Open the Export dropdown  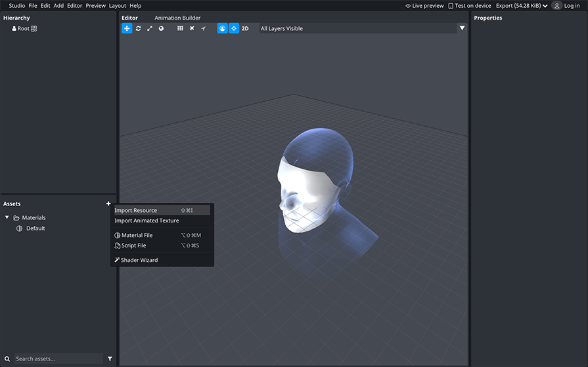coord(522,6)
